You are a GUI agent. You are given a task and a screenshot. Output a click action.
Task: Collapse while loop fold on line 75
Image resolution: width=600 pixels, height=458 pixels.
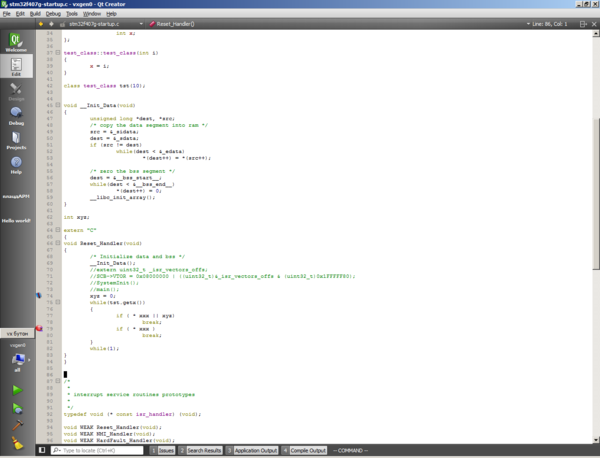click(x=58, y=302)
